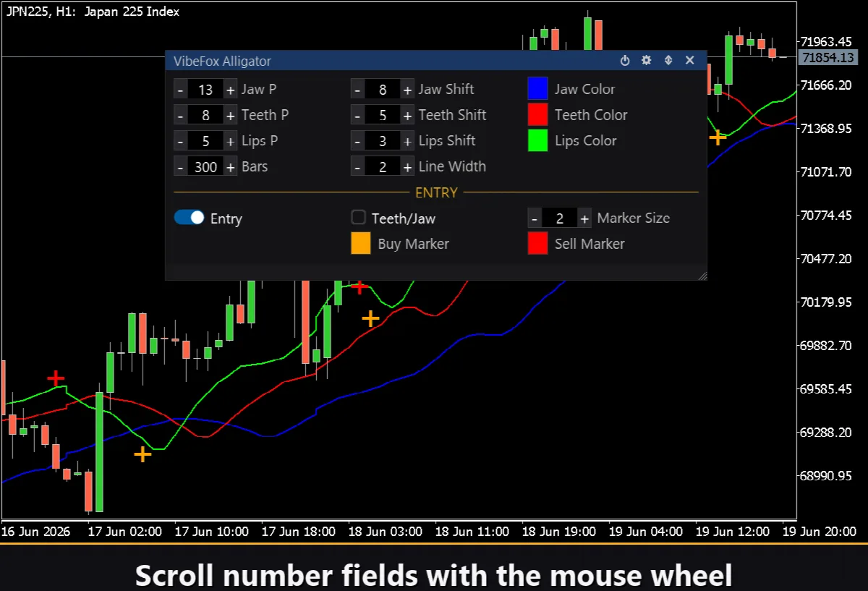
Task: Open the gear settings icon in panel header
Action: tap(647, 61)
